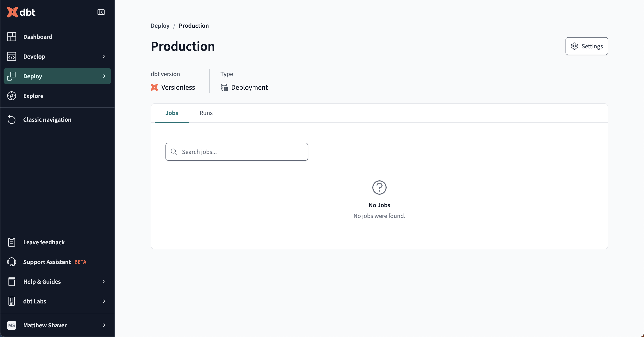Select the Jobs tab
The height and width of the screenshot is (337, 644).
[172, 113]
